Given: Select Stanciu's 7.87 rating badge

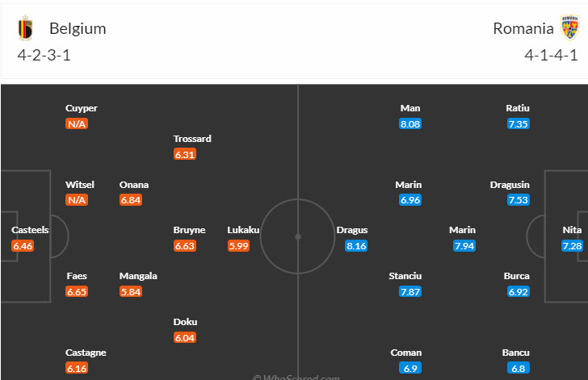Looking at the screenshot, I should pyautogui.click(x=410, y=291).
